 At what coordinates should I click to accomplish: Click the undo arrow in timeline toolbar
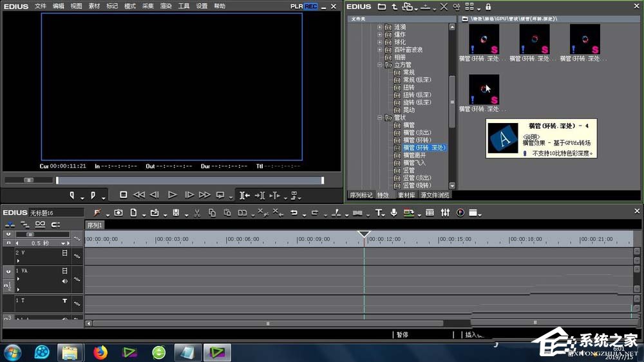[294, 213]
